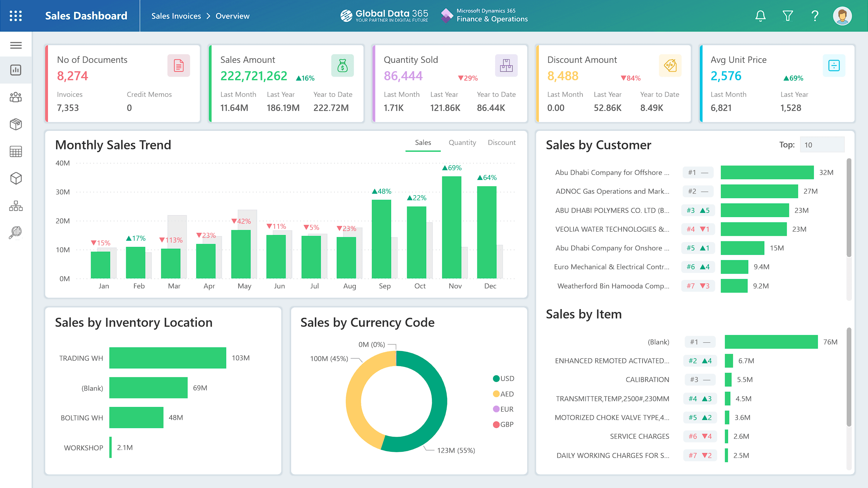Click the divide icon on Avg Unit Price card

point(834,65)
